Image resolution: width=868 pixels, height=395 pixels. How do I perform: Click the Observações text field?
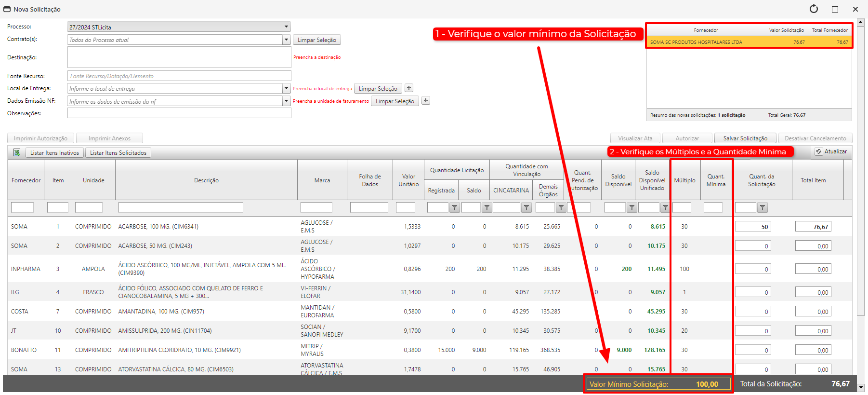click(x=179, y=113)
